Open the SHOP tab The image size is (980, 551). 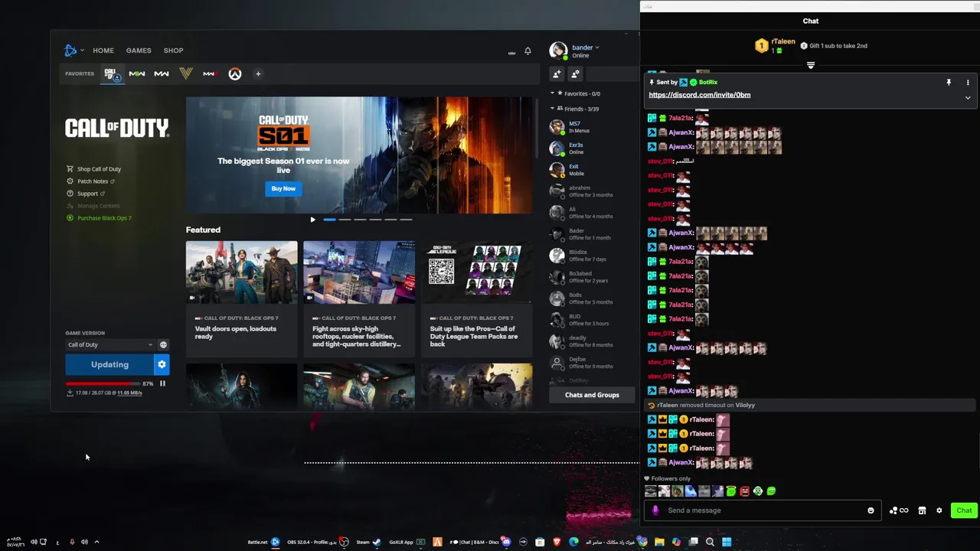tap(173, 51)
